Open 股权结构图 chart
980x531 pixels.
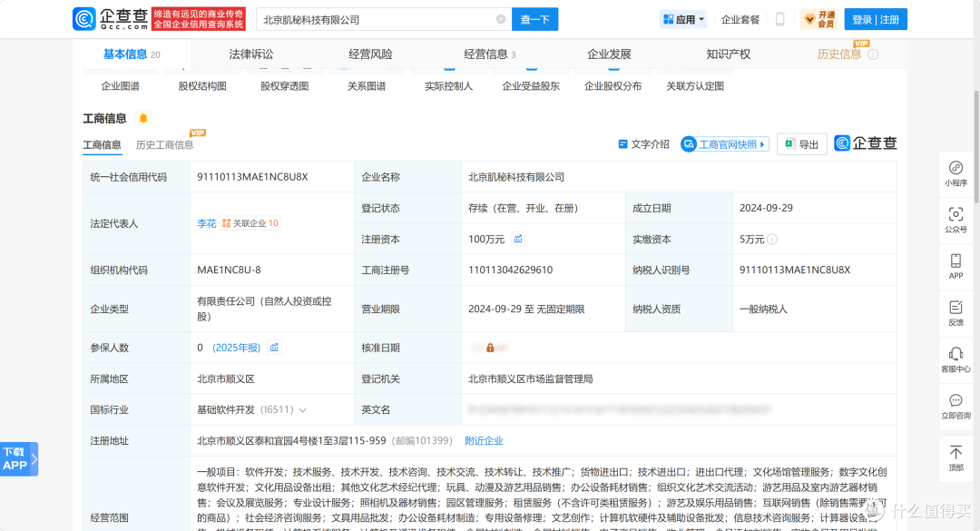pos(202,85)
